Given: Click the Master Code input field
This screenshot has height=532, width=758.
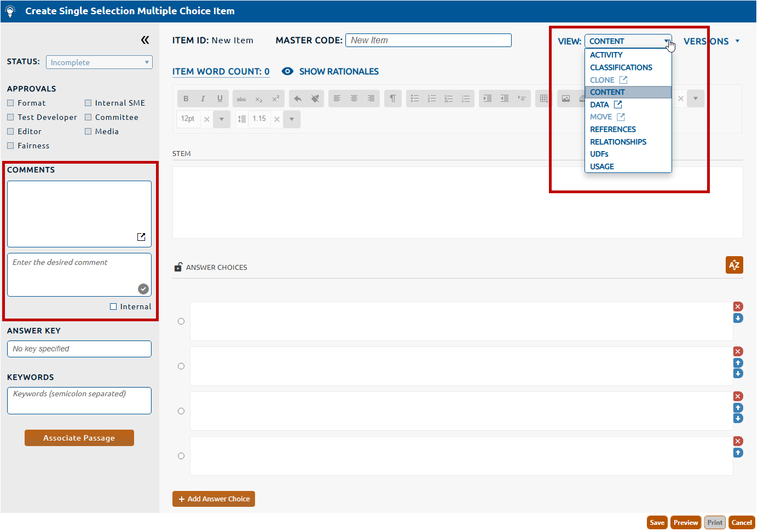Looking at the screenshot, I should pos(428,41).
